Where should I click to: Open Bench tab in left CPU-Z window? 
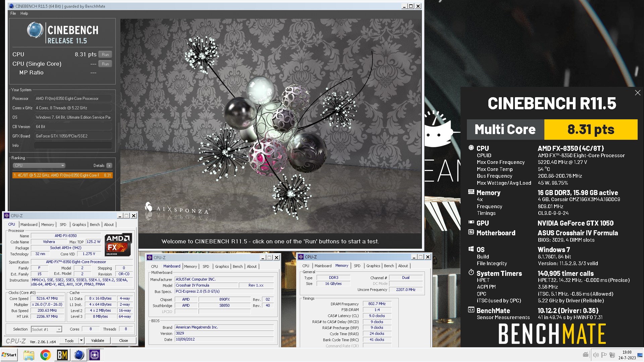pyautogui.click(x=95, y=225)
